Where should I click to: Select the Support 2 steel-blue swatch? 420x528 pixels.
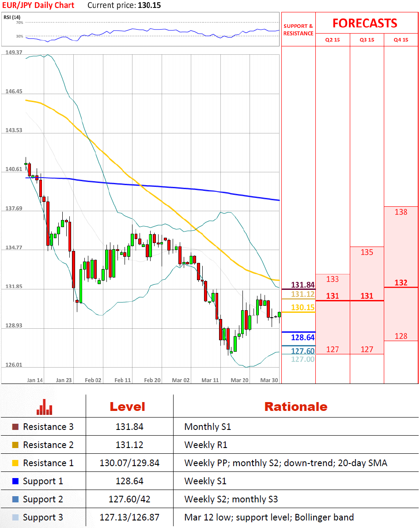pos(15,499)
